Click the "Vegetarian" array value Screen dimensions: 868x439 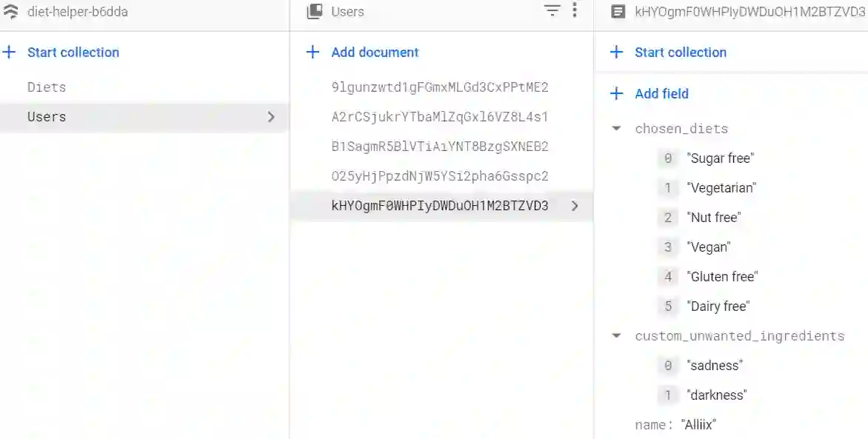(x=721, y=188)
